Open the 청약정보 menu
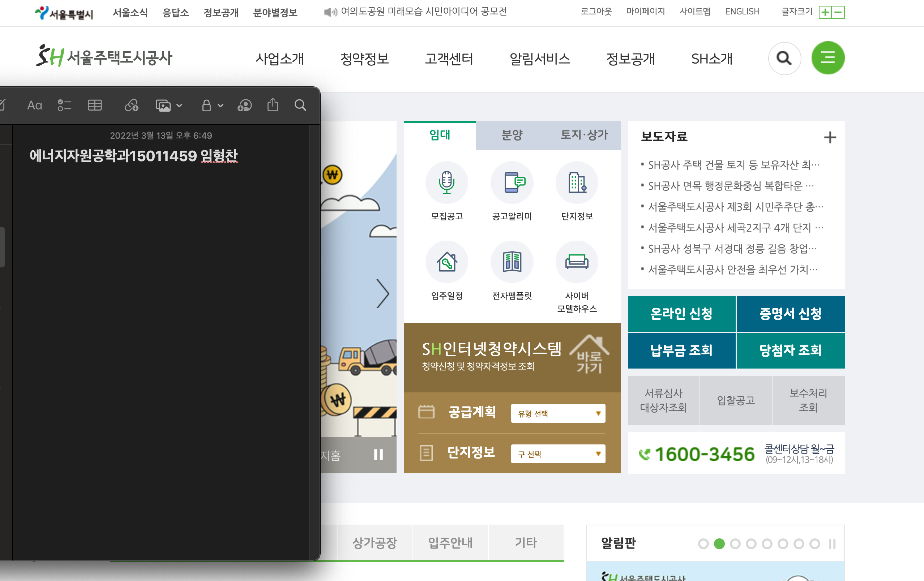 tap(364, 59)
